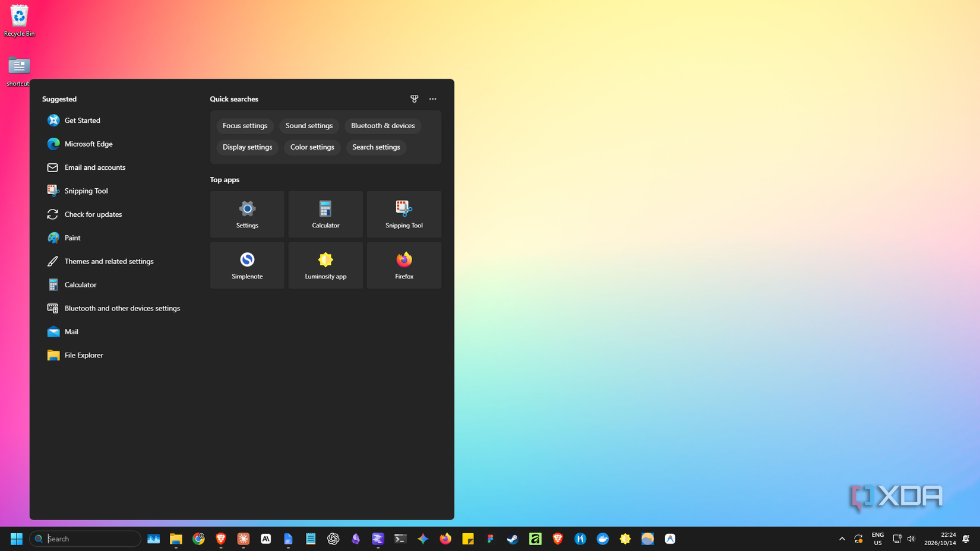Open Calculator tile in Top apps
Screen dimensions: 980x551
point(325,214)
